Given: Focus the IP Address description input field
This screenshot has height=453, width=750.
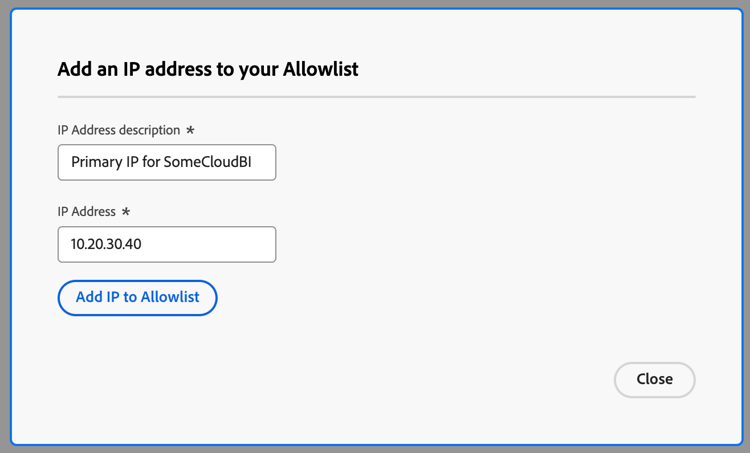Looking at the screenshot, I should pyautogui.click(x=167, y=162).
